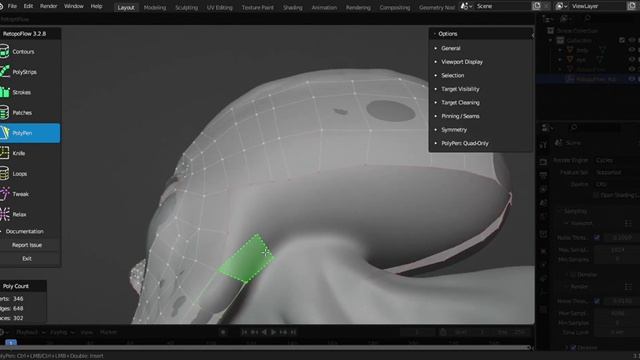Click the timeline current frame marker
The width and height of the screenshot is (640, 360).
pos(11,343)
